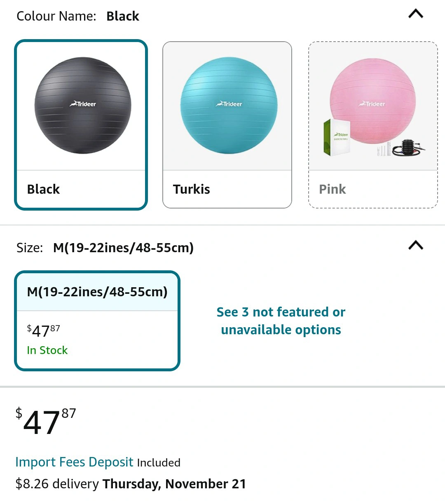This screenshot has height=504, width=445.
Task: Collapse the Size section chevron
Action: (x=416, y=246)
